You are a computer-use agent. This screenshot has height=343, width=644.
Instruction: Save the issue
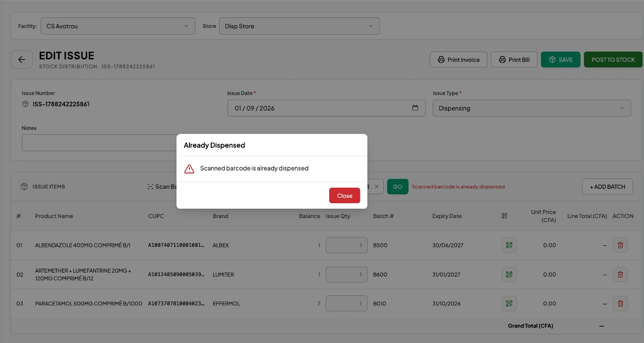[561, 59]
